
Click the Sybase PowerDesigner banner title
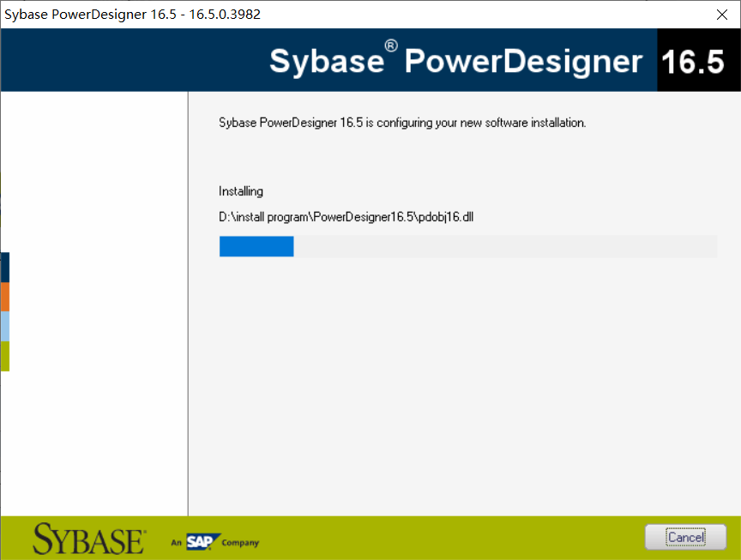(x=455, y=61)
